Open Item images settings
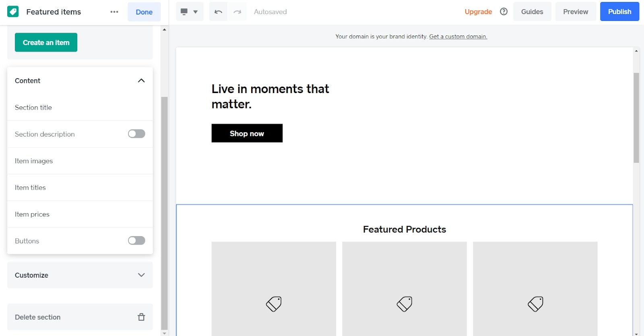Viewport: 644px width, 336px height. pyautogui.click(x=80, y=161)
